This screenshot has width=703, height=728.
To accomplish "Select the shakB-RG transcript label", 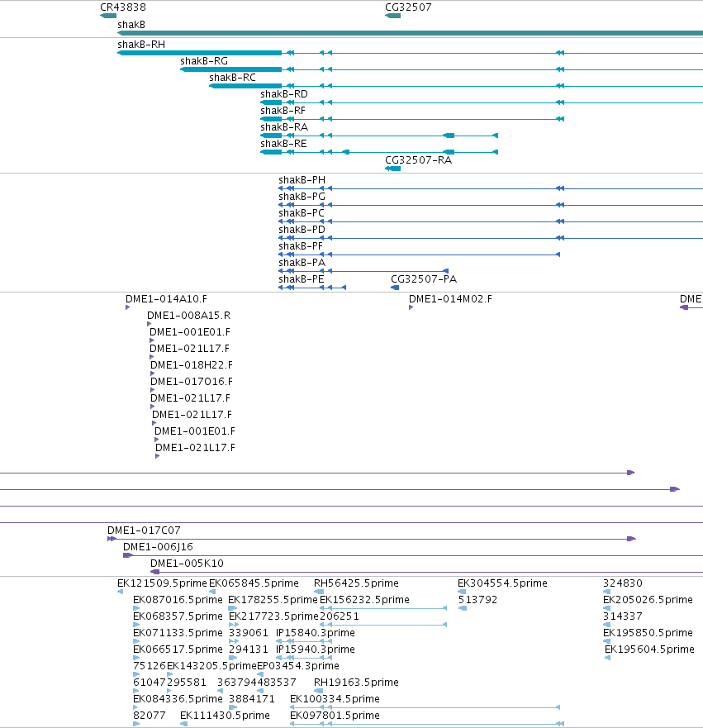I will point(204,61).
